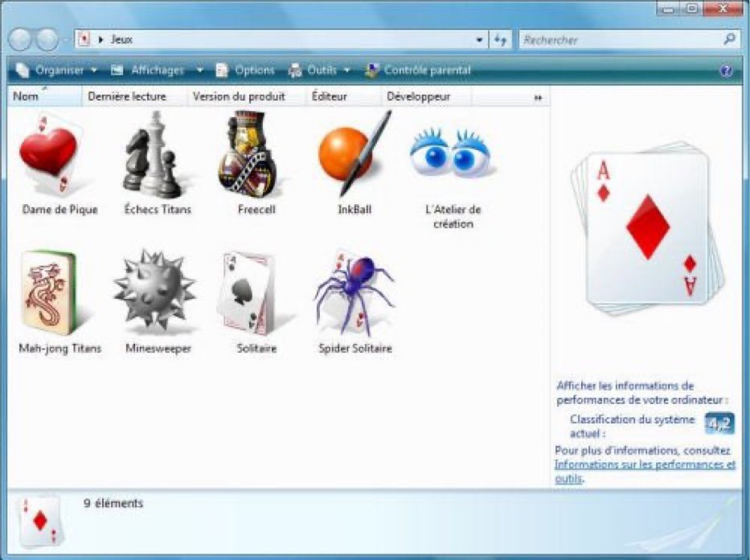Image resolution: width=750 pixels, height=560 pixels.
Task: Open the Options toolbar item
Action: pyautogui.click(x=245, y=70)
